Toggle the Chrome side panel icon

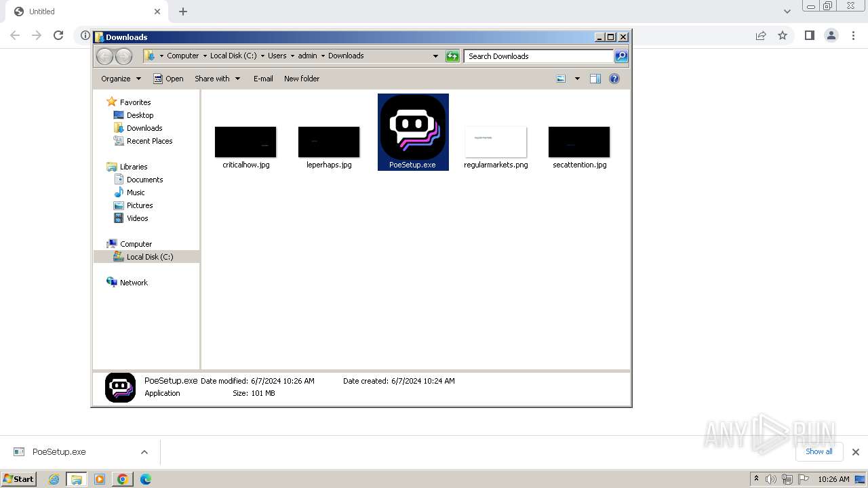tap(809, 35)
